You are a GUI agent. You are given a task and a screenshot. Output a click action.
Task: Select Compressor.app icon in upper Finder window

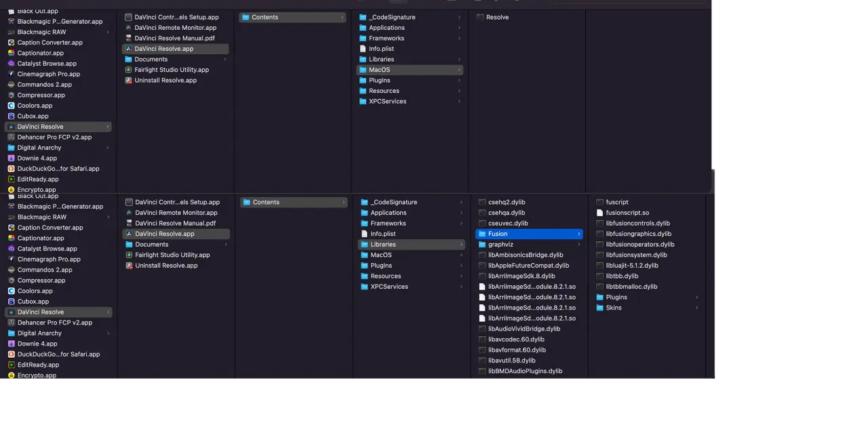coord(11,95)
